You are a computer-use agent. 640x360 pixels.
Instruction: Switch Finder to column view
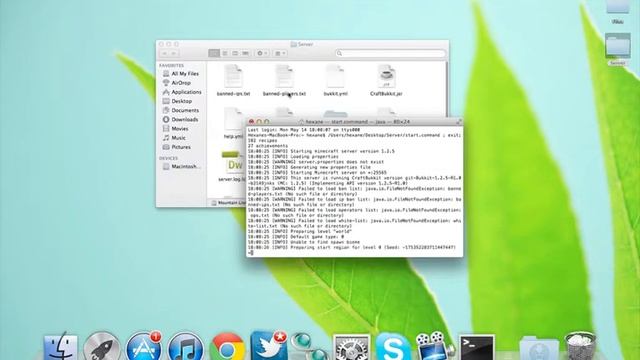coord(235,53)
